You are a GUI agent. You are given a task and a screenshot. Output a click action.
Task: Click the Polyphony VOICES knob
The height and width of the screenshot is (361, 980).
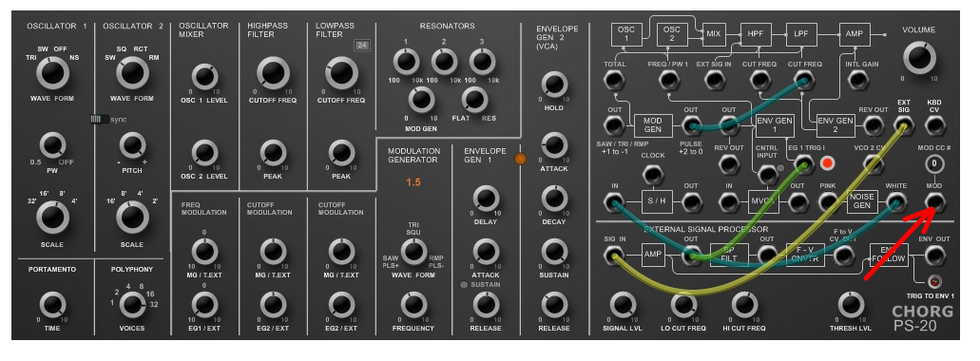click(x=131, y=305)
